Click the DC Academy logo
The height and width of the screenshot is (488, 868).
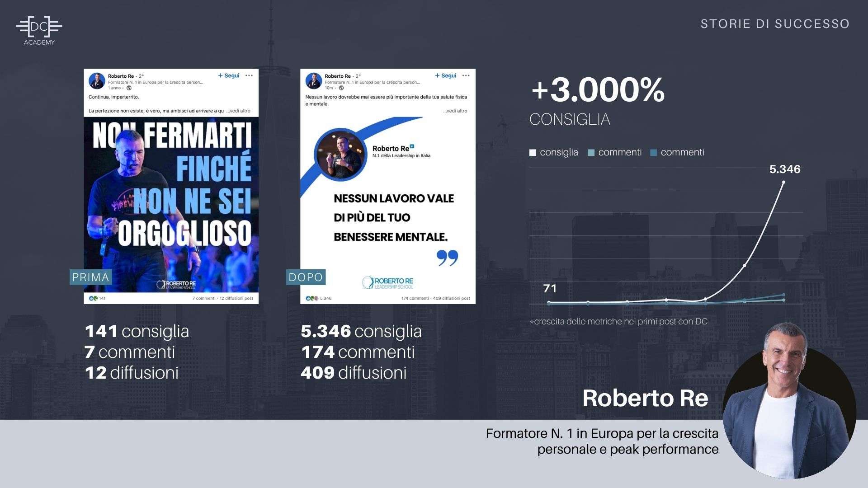coord(39,30)
